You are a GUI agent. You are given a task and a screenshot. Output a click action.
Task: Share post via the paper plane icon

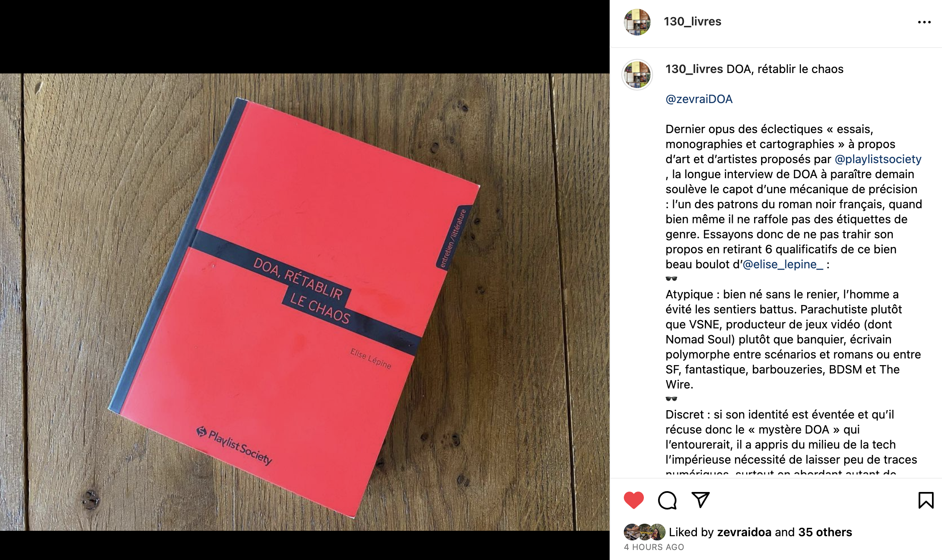(701, 499)
